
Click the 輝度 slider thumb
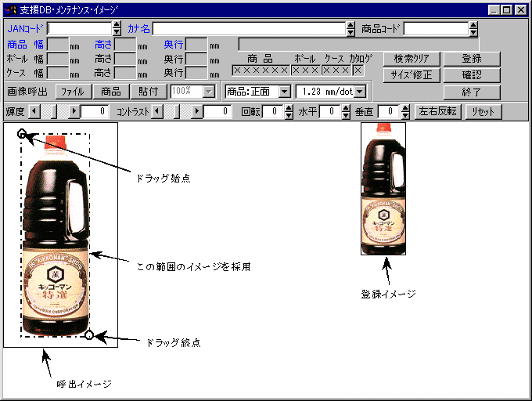(x=54, y=111)
